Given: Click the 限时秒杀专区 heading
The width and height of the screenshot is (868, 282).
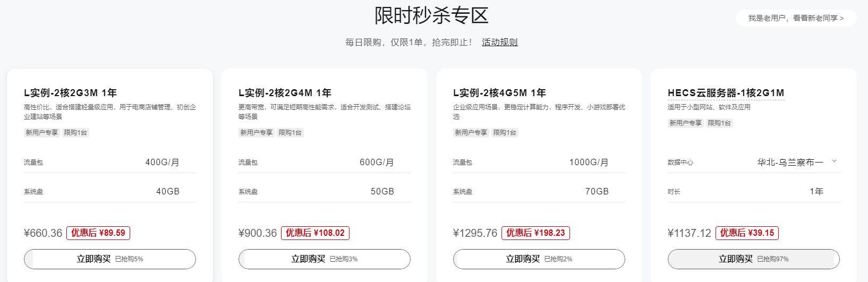Looking at the screenshot, I should pos(431,15).
